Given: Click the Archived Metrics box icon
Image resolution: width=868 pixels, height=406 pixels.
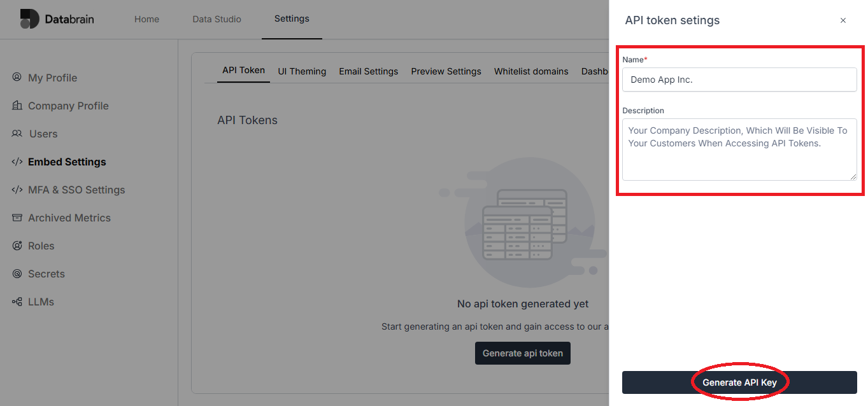Looking at the screenshot, I should pyautogui.click(x=17, y=218).
